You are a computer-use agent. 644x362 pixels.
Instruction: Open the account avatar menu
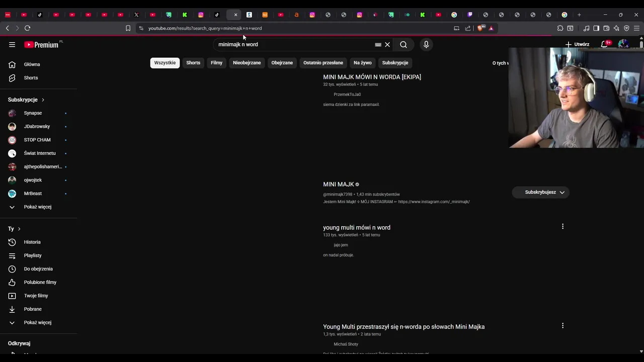click(x=624, y=44)
